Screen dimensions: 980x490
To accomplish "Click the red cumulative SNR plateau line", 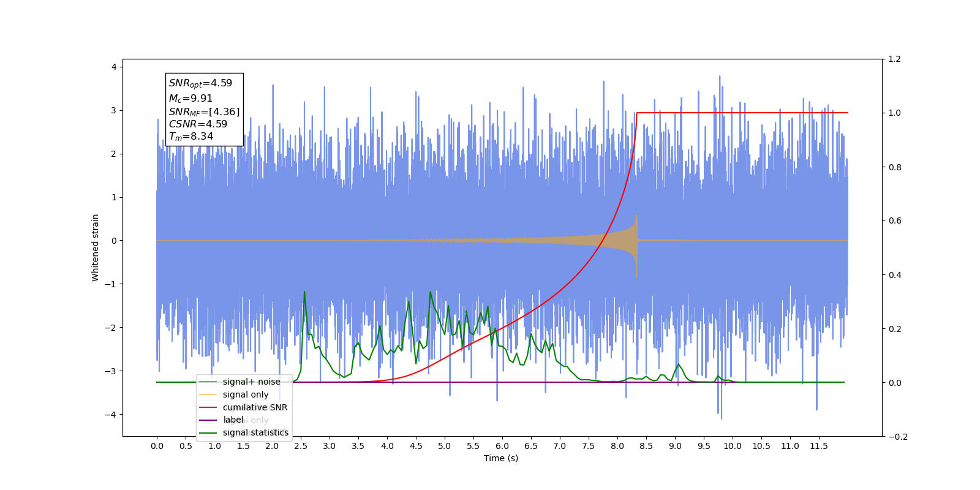I will click(x=742, y=113).
